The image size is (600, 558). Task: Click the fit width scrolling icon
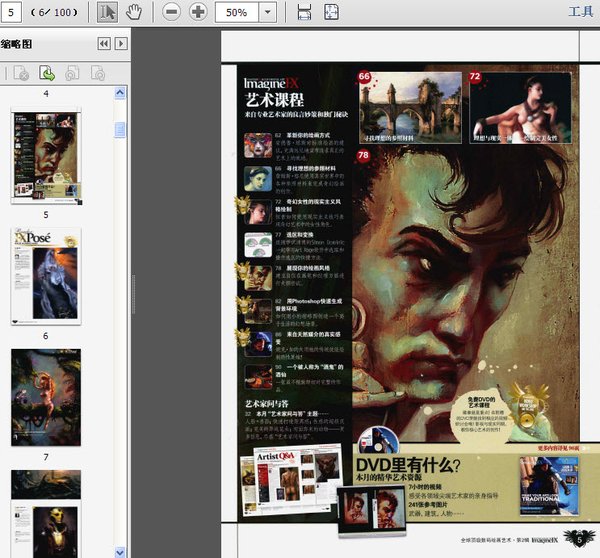tap(304, 12)
